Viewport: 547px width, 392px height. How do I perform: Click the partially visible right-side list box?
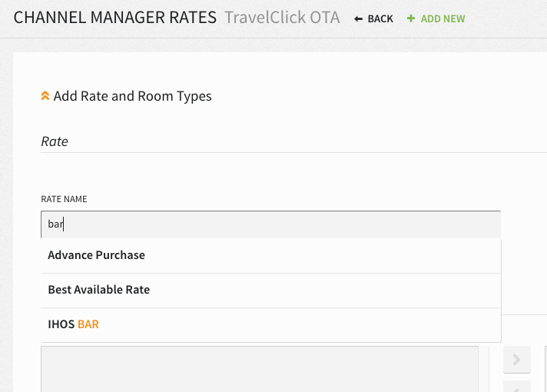click(546, 369)
